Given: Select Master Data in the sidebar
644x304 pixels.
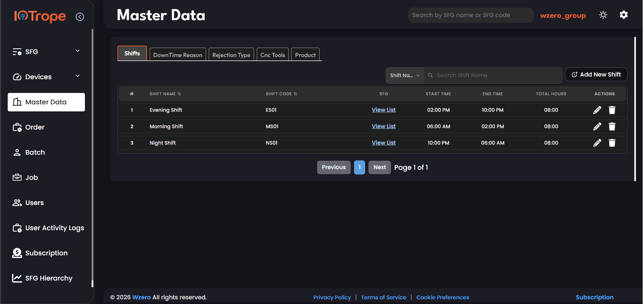Looking at the screenshot, I should tap(46, 102).
